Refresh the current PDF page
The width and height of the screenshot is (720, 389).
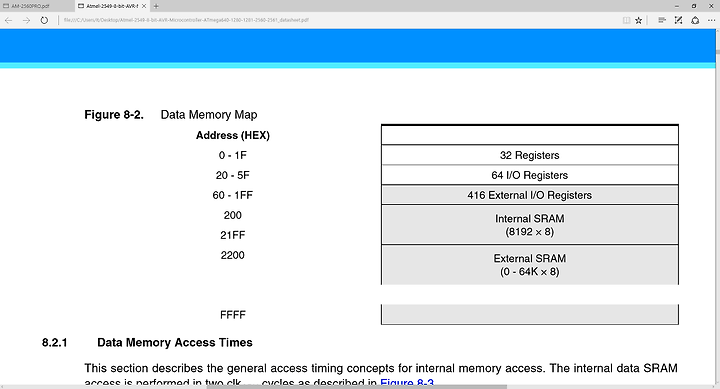click(x=44, y=20)
